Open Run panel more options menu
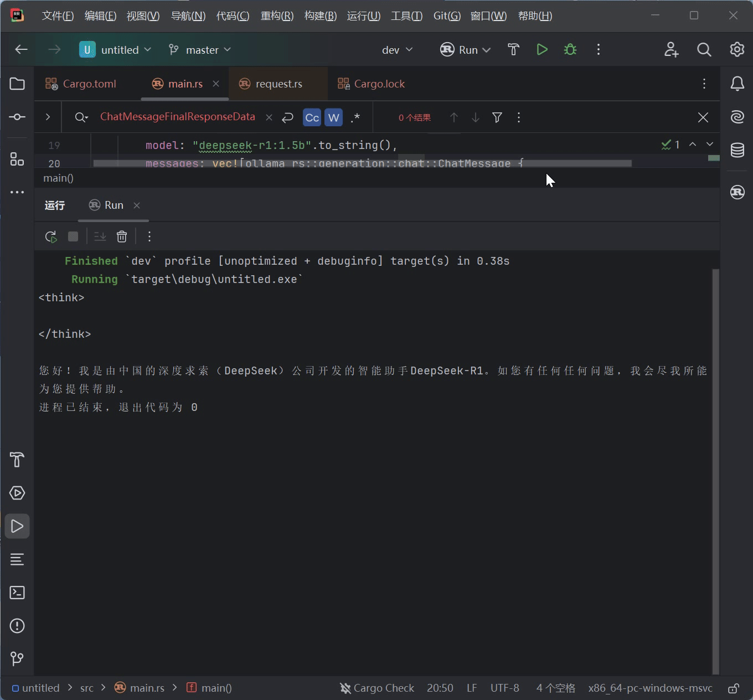The width and height of the screenshot is (753, 700). pyautogui.click(x=149, y=237)
